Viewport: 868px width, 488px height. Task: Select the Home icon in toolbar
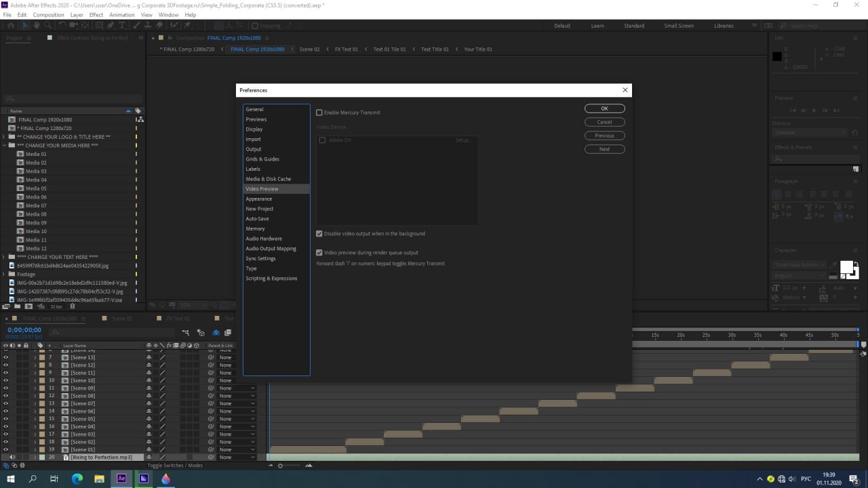click(x=9, y=26)
